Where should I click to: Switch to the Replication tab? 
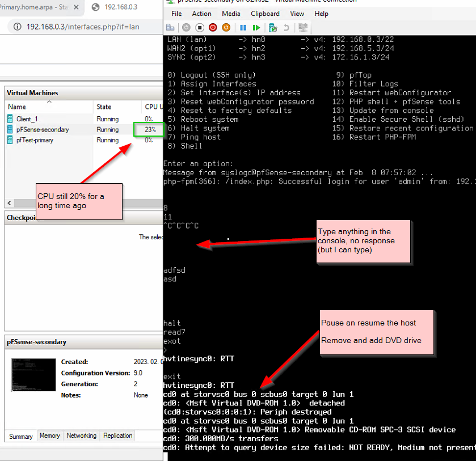(117, 435)
